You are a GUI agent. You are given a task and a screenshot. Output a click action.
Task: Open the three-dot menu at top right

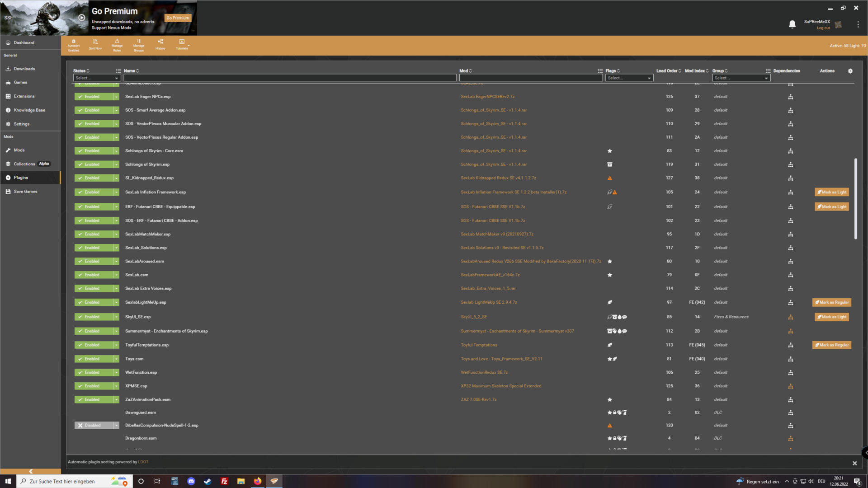click(858, 24)
